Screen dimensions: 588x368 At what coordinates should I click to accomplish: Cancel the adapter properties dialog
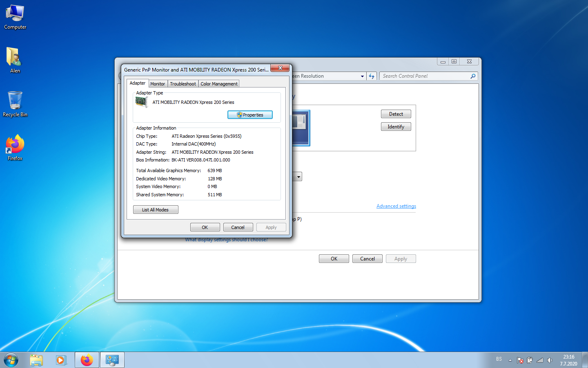[x=238, y=227]
